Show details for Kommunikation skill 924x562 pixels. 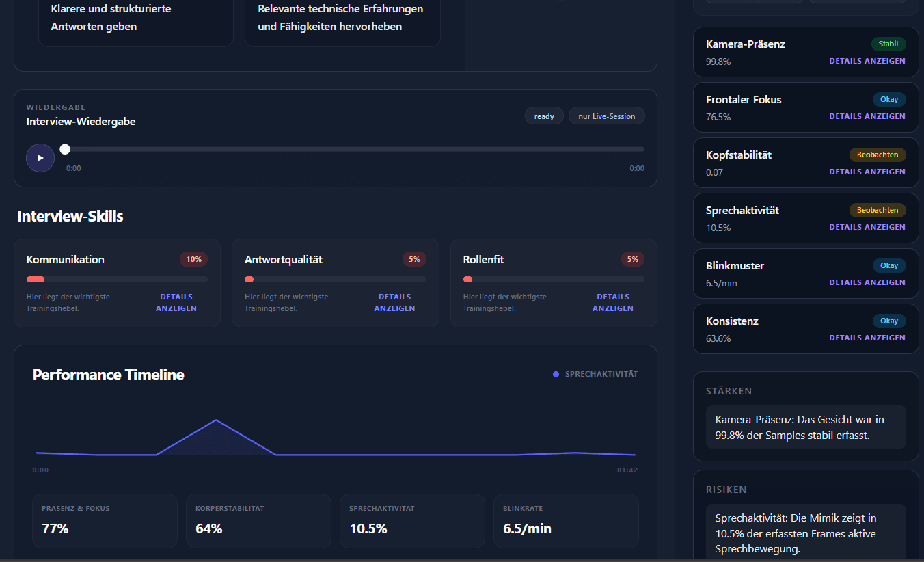point(176,302)
